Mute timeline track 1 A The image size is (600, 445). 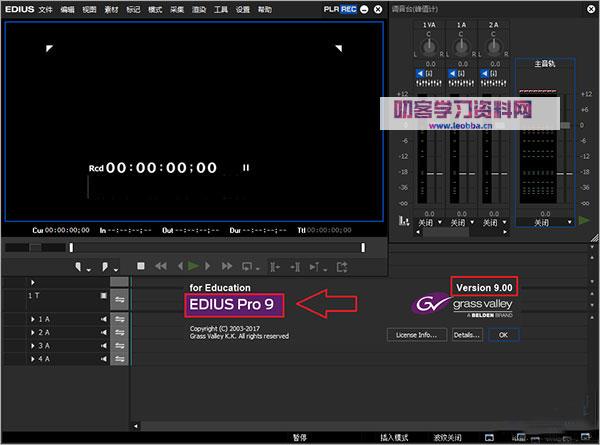point(103,319)
